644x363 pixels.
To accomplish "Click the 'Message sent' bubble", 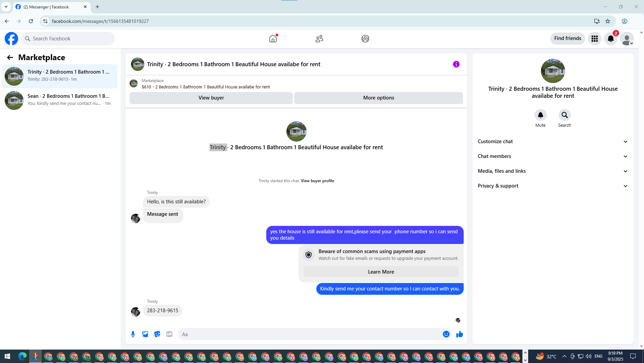I will [163, 215].
